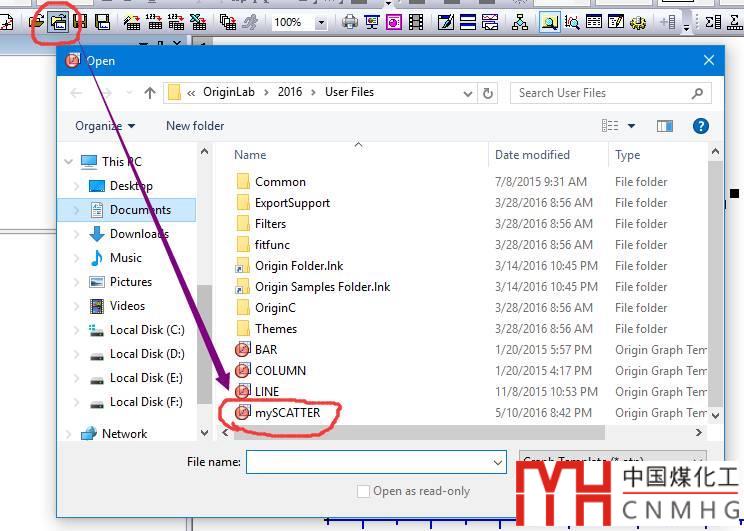Click the Open Template toolbar icon
The width and height of the screenshot is (744, 531).
pos(58,22)
